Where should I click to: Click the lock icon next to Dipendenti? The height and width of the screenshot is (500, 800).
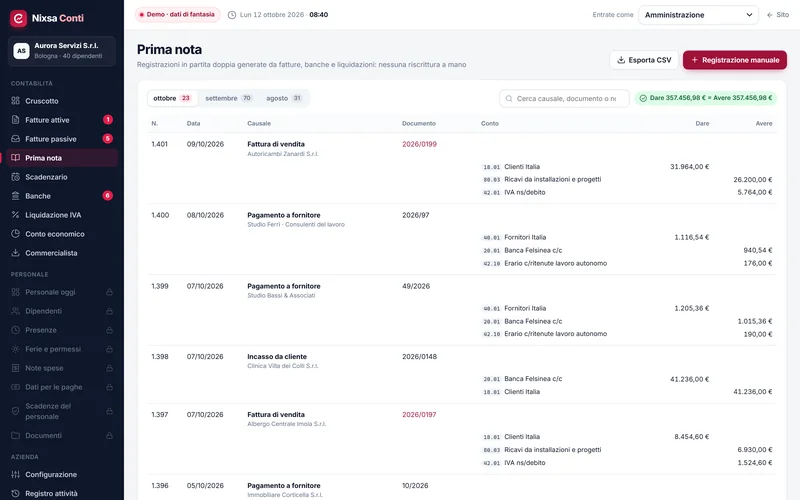pyautogui.click(x=109, y=311)
